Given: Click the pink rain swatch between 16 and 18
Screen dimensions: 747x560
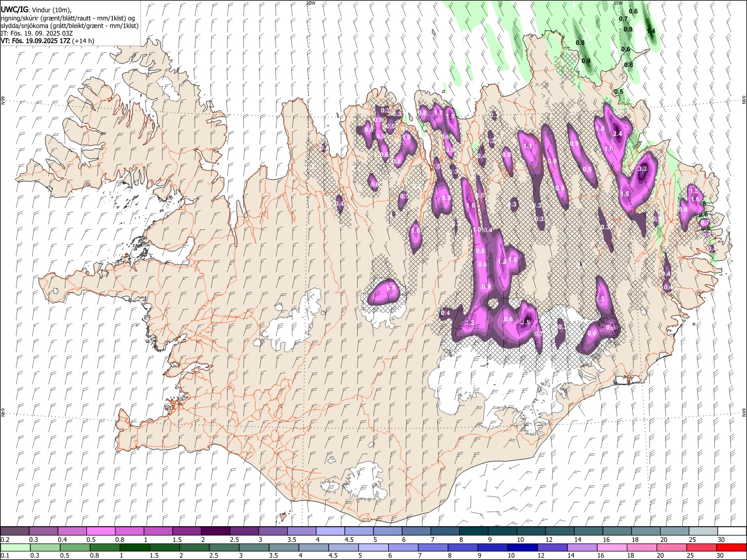Looking at the screenshot, I should pos(612,548).
